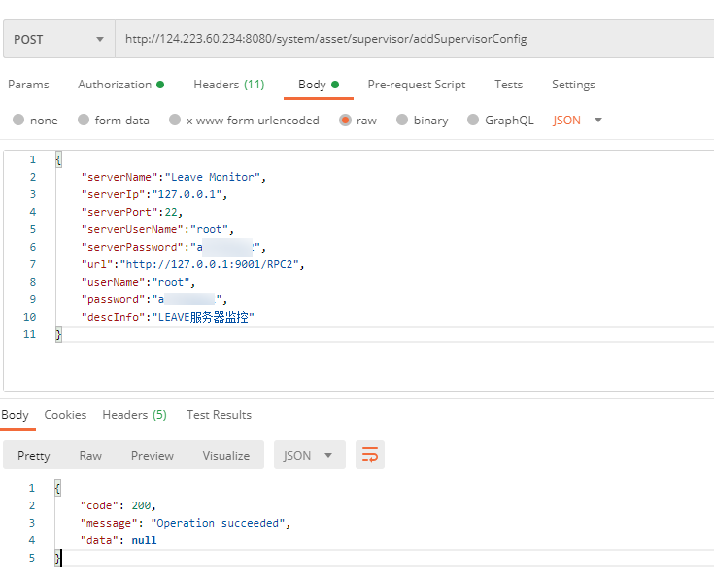The image size is (714, 588).
Task: Switch to the Params tab
Action: tap(28, 85)
